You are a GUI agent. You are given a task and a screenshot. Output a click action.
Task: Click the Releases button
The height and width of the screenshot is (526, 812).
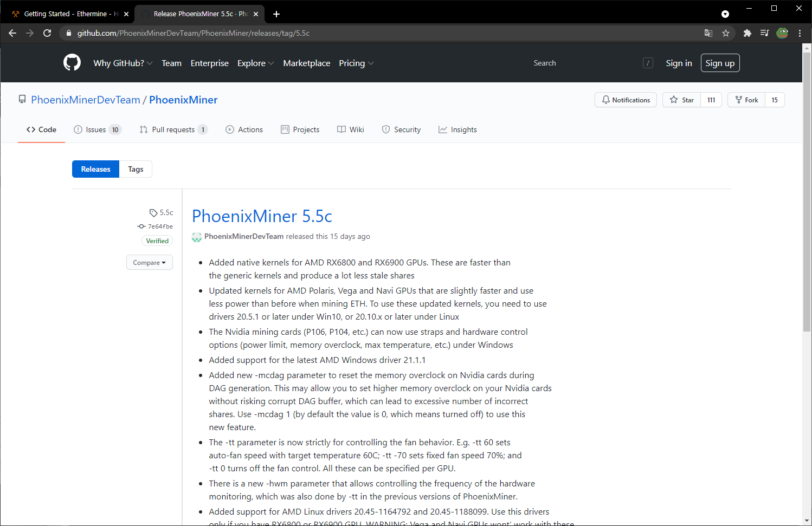[x=95, y=169]
